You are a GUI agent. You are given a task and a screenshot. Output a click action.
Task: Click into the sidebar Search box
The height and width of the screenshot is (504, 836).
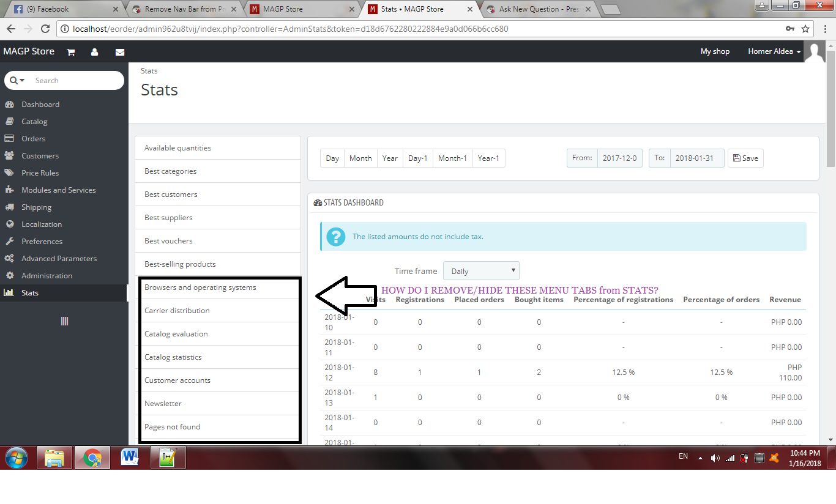point(77,81)
